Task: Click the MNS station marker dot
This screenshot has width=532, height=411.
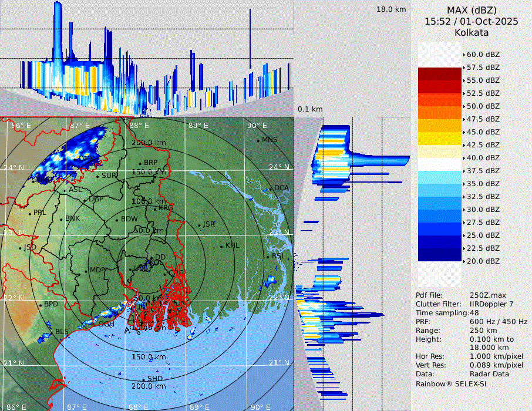Action: (x=258, y=140)
